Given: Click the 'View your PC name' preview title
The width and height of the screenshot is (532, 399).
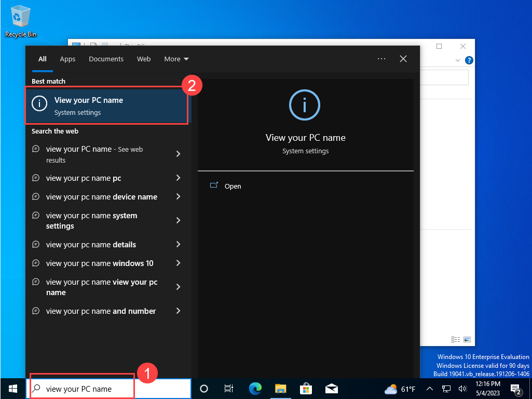Looking at the screenshot, I should [x=305, y=138].
